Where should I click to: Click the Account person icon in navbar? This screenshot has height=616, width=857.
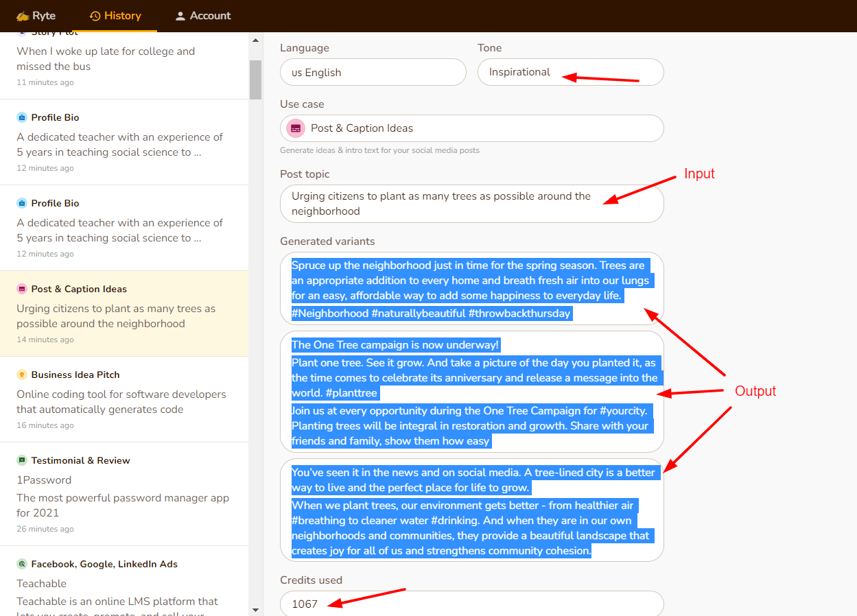coord(180,16)
